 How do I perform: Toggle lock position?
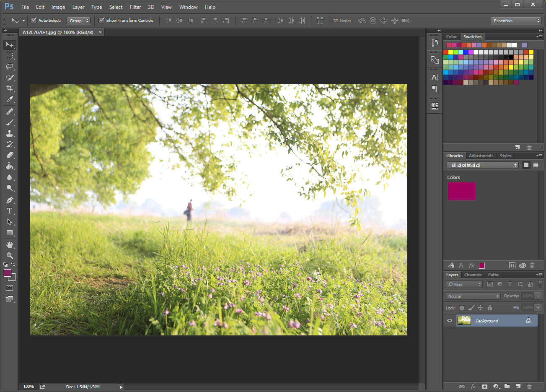point(480,308)
